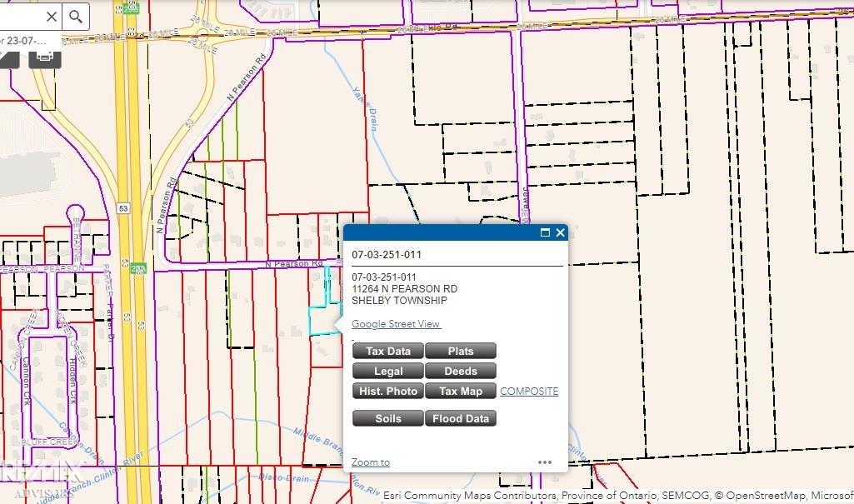Click the popup title 07-03-251-011
The image size is (854, 504).
click(x=386, y=255)
